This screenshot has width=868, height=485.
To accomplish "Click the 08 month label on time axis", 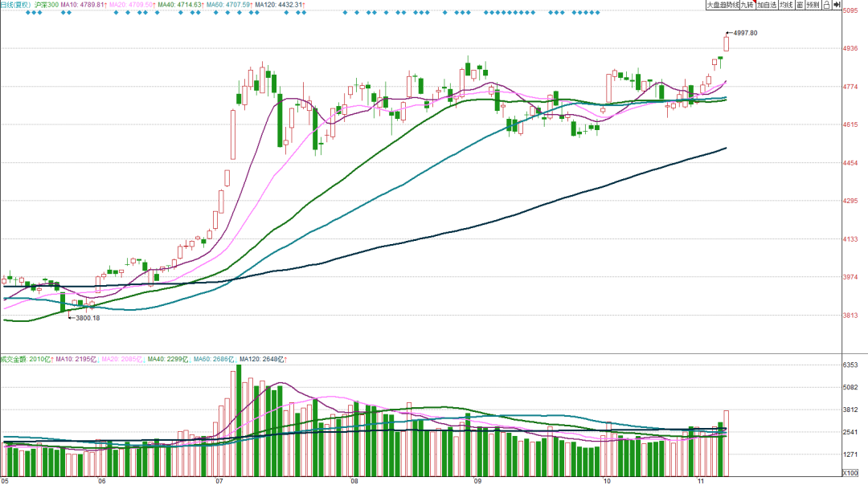I will (x=355, y=481).
